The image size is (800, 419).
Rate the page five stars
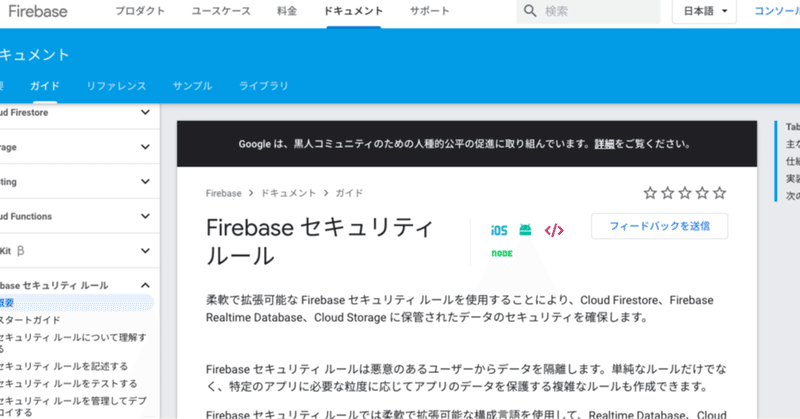coord(719,193)
